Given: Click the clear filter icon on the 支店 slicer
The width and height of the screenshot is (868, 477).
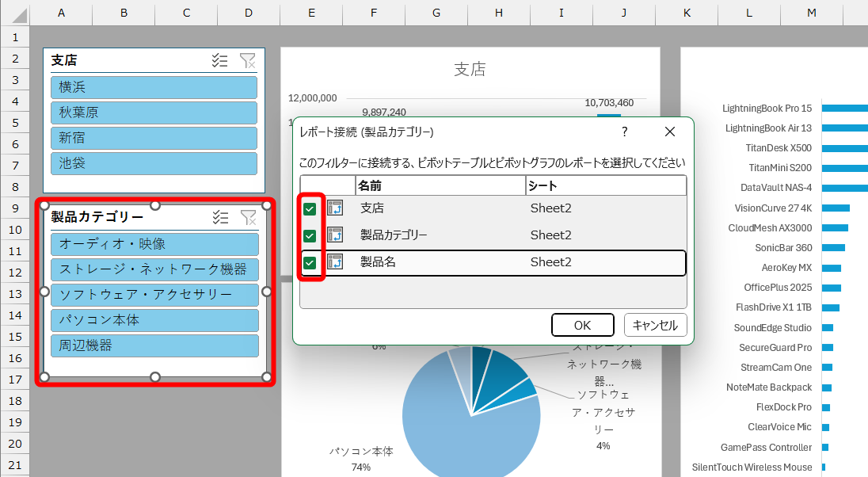Looking at the screenshot, I should tap(248, 59).
